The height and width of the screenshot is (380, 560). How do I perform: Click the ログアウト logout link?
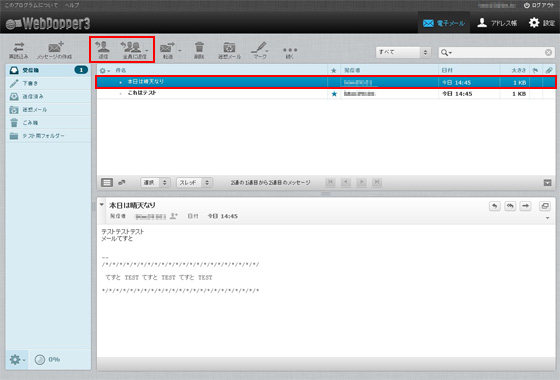point(539,5)
